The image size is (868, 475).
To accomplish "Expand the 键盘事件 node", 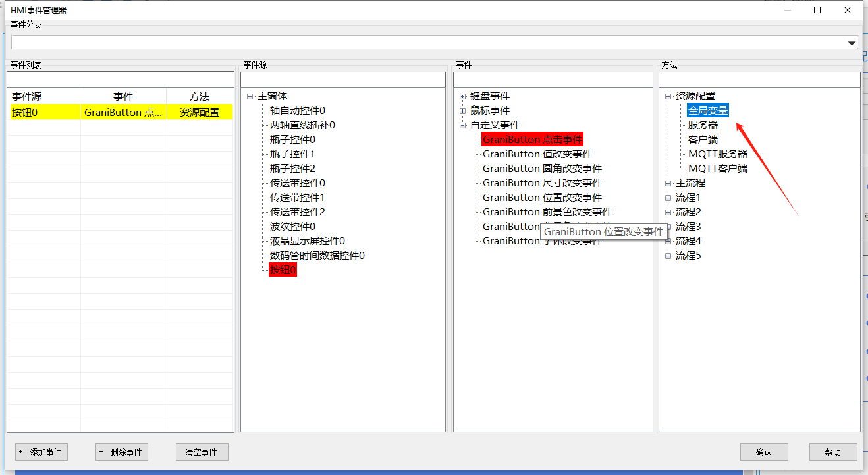I will tap(463, 96).
